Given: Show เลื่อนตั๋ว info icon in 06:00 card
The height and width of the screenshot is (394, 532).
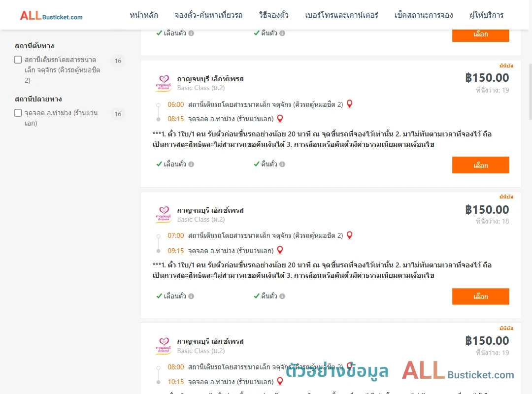Looking at the screenshot, I should point(191,164).
